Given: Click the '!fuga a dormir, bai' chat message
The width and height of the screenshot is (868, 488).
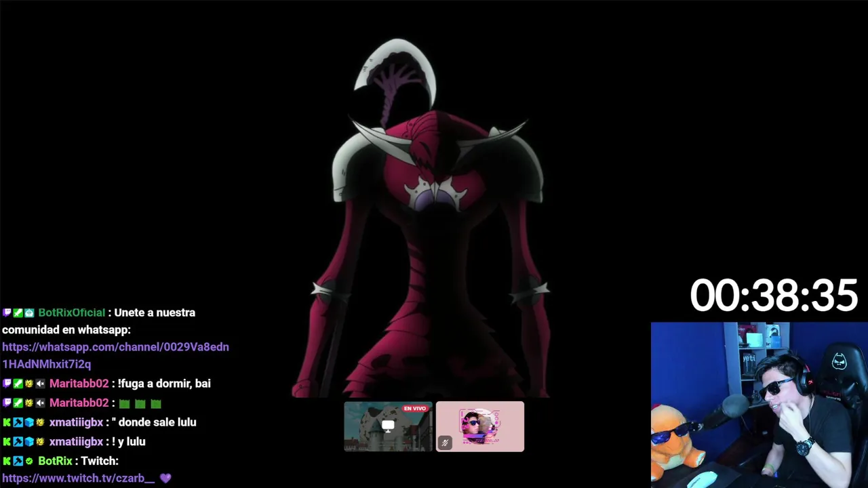Looking at the screenshot, I should (164, 384).
